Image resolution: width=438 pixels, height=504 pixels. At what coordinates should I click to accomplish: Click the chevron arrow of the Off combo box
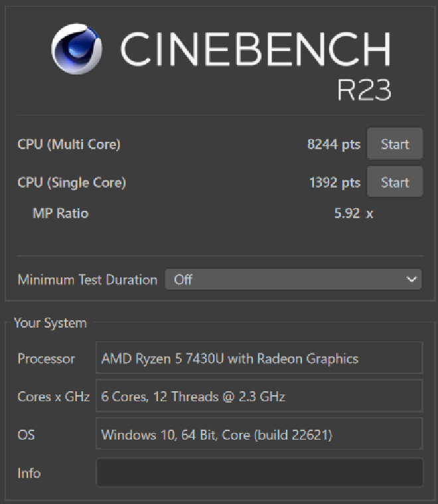point(411,280)
